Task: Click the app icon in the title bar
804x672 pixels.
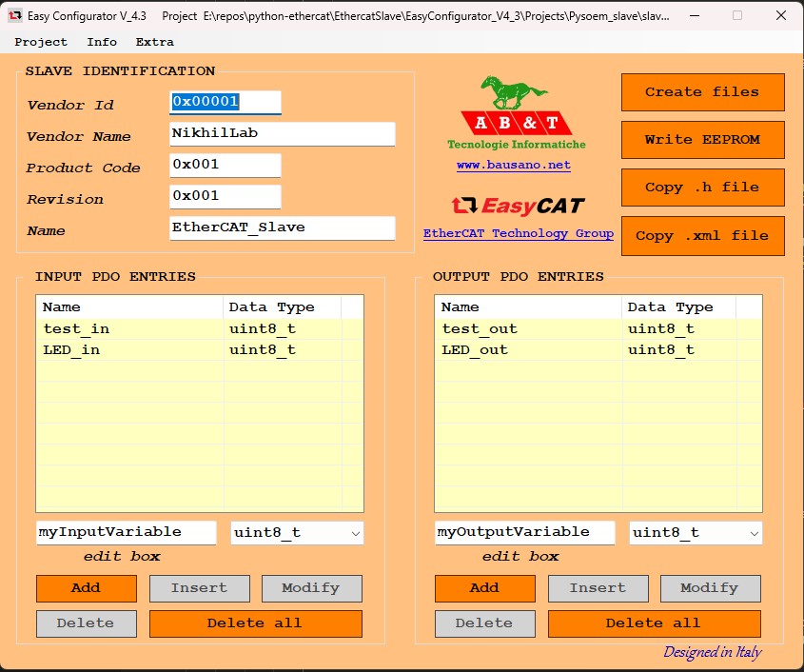Action: click(x=15, y=15)
